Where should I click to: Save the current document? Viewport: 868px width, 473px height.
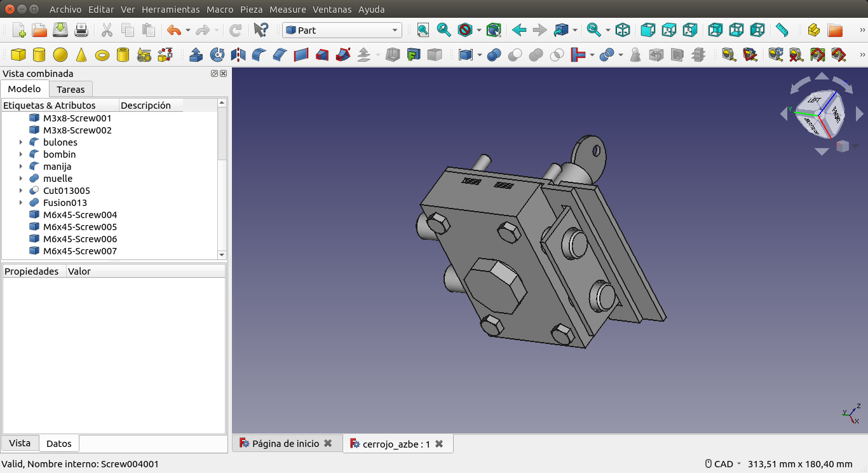coord(60,30)
